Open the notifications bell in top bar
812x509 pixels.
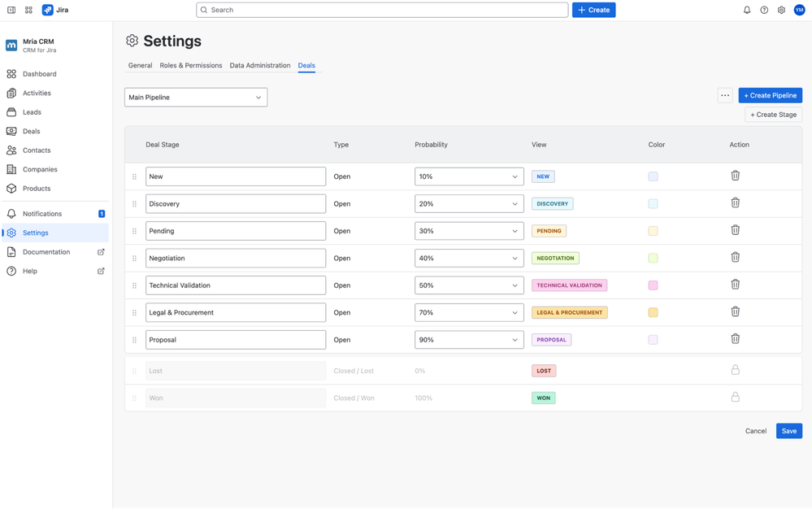(747, 10)
